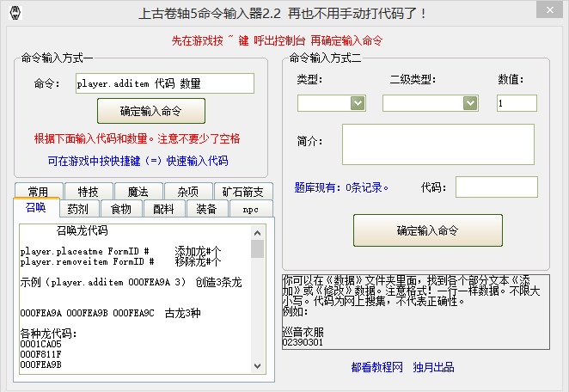Viewport: 569px width, 392px height.
Task: Click the 各种龙代码: label
Action: (x=49, y=334)
